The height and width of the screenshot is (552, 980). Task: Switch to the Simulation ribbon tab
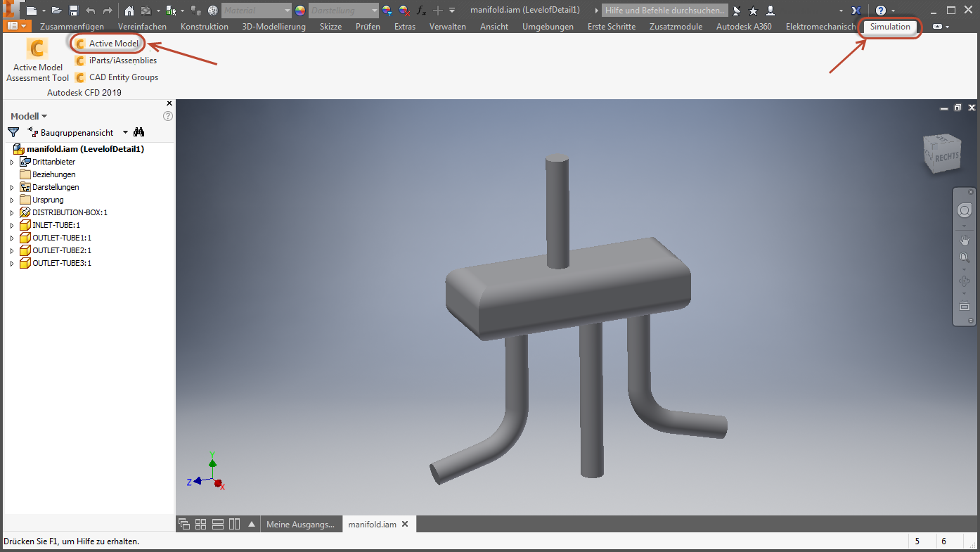889,27
